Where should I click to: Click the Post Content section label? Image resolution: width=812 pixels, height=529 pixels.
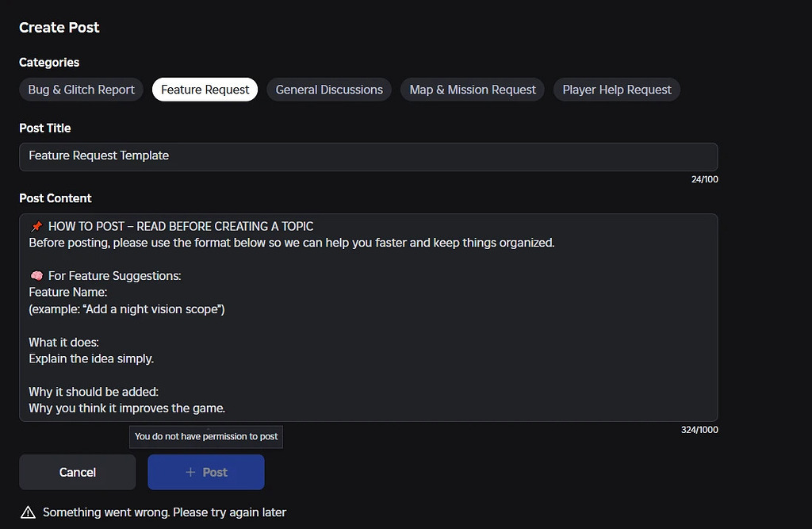click(56, 197)
